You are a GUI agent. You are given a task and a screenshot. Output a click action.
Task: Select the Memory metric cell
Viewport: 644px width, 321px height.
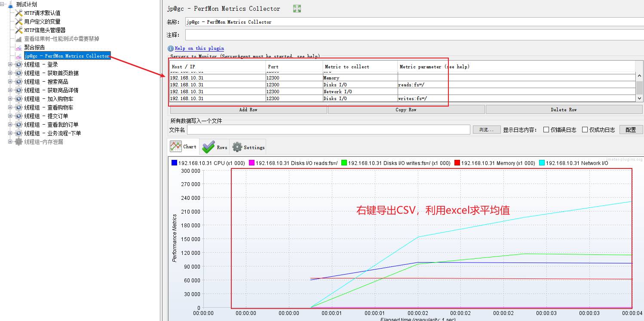[x=360, y=78]
